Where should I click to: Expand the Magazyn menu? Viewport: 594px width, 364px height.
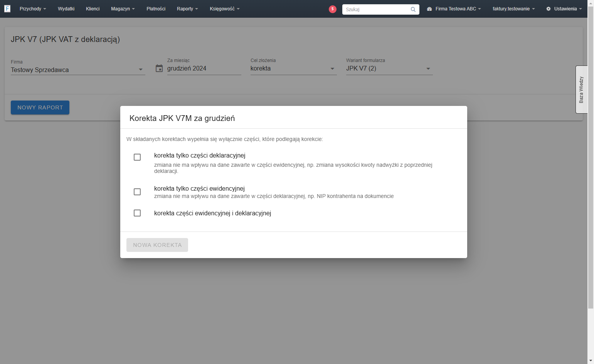coord(123,9)
